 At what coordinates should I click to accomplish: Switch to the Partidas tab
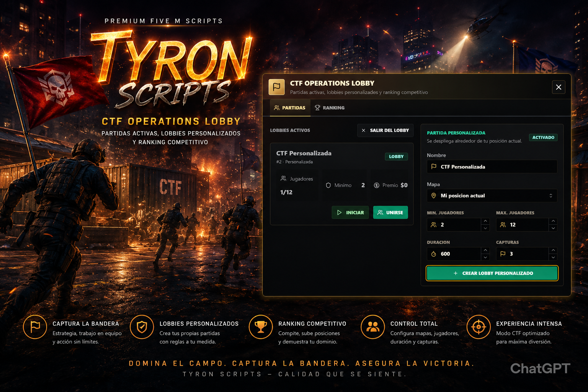(289, 108)
